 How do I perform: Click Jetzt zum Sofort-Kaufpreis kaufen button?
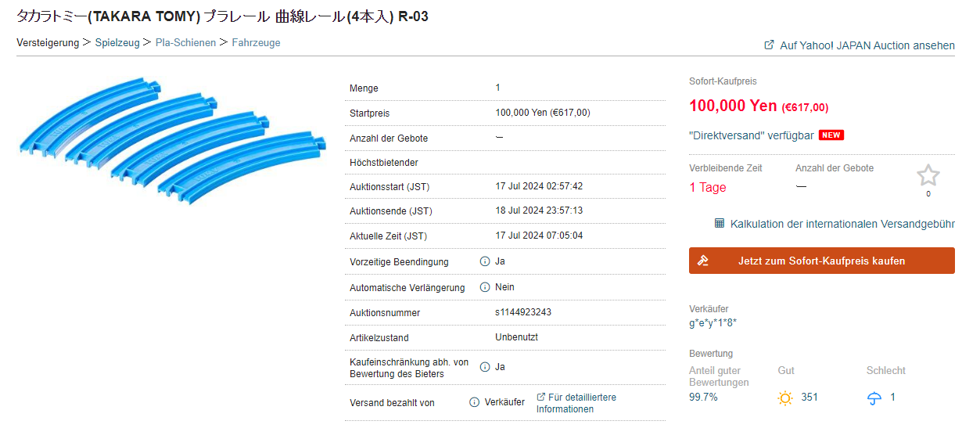[x=822, y=261]
